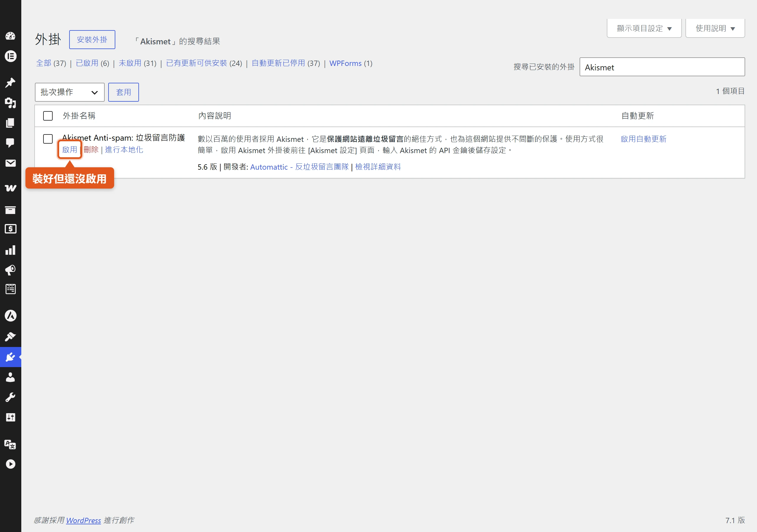Open the Marketing megaphone icon
The image size is (757, 532).
(11, 270)
